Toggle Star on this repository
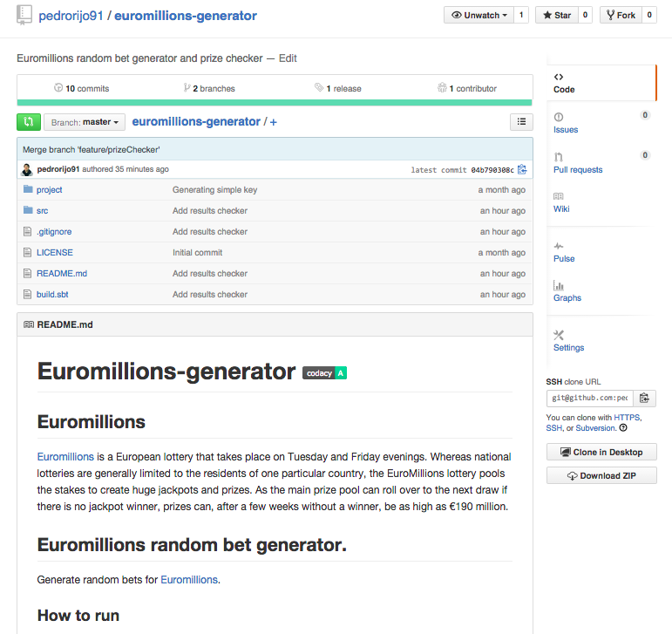This screenshot has width=672, height=634. (557, 15)
